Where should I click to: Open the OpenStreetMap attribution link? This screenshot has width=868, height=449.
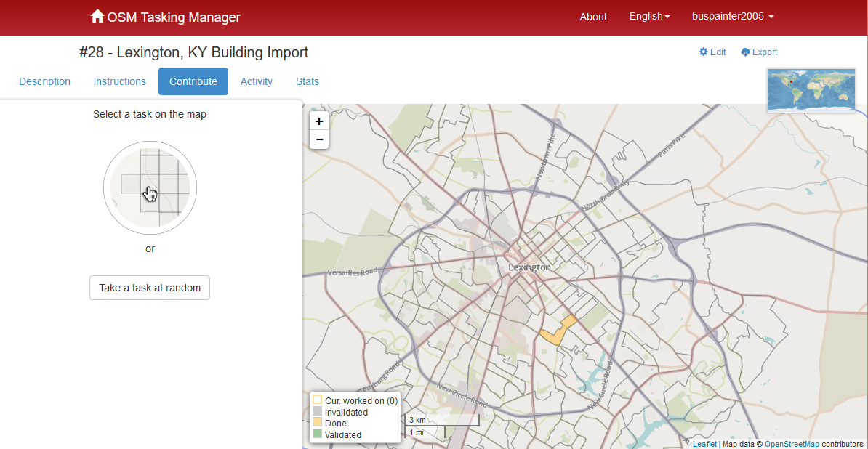pos(792,444)
